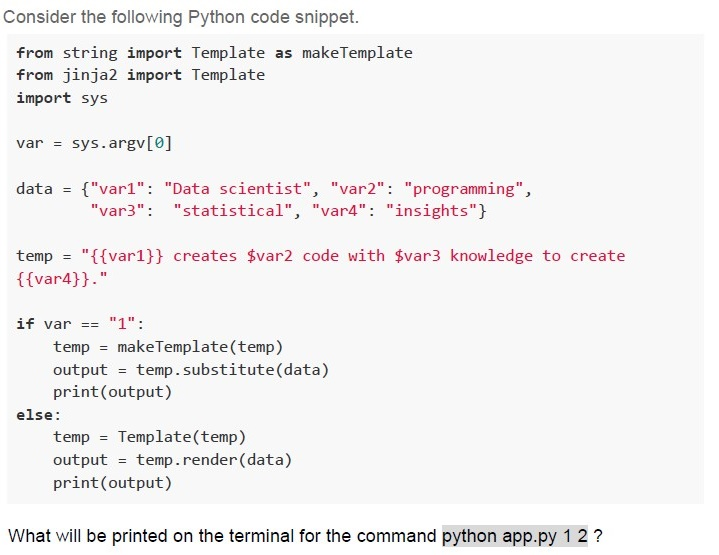Viewport: 719px width, 555px height.
Task: Click the "programming" string value
Action: pos(463,189)
